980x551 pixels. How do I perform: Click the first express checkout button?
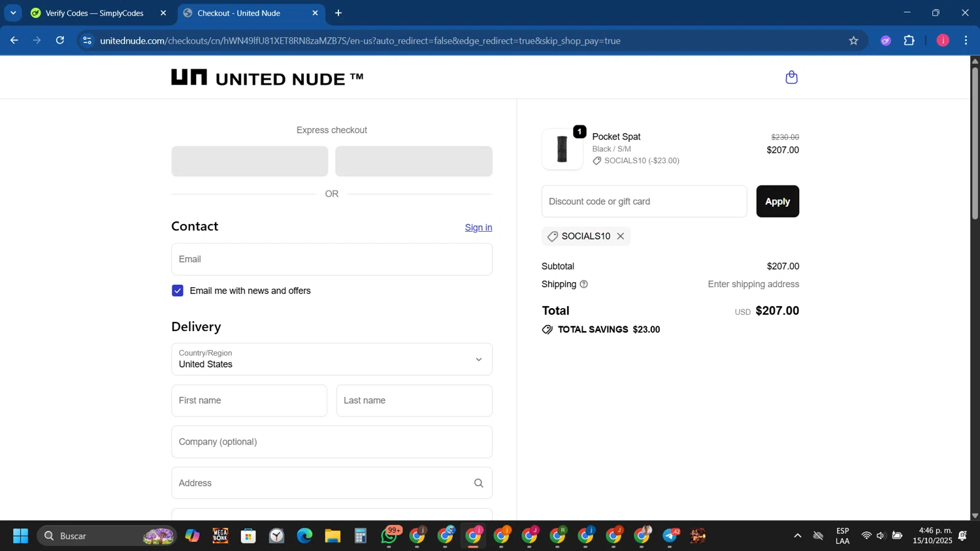(x=250, y=161)
